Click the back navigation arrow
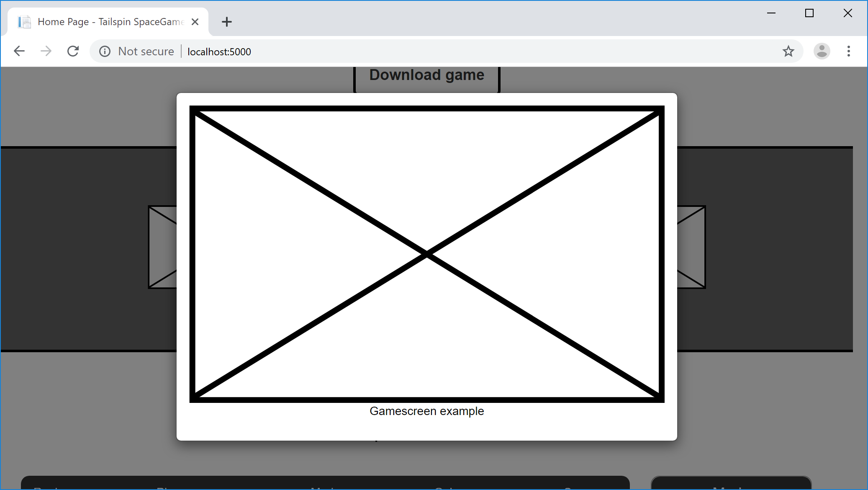868x490 pixels. point(18,51)
